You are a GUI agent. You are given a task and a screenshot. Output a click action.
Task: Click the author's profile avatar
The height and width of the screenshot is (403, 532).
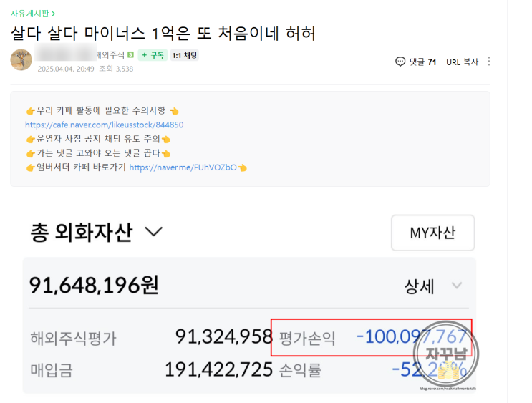point(21,60)
